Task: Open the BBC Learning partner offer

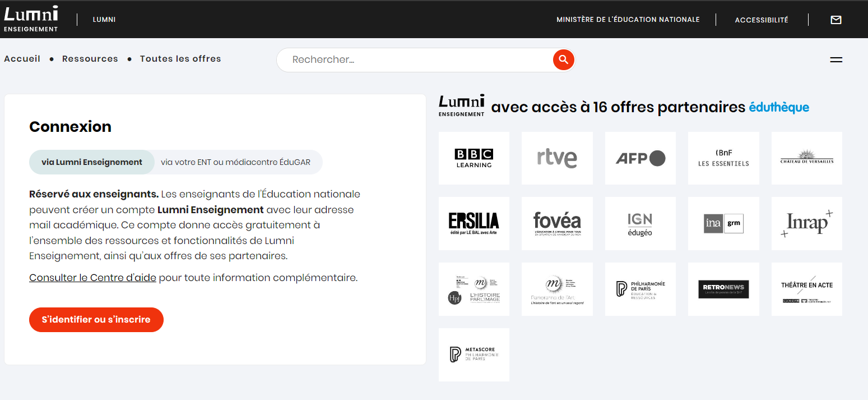Action: tap(474, 158)
